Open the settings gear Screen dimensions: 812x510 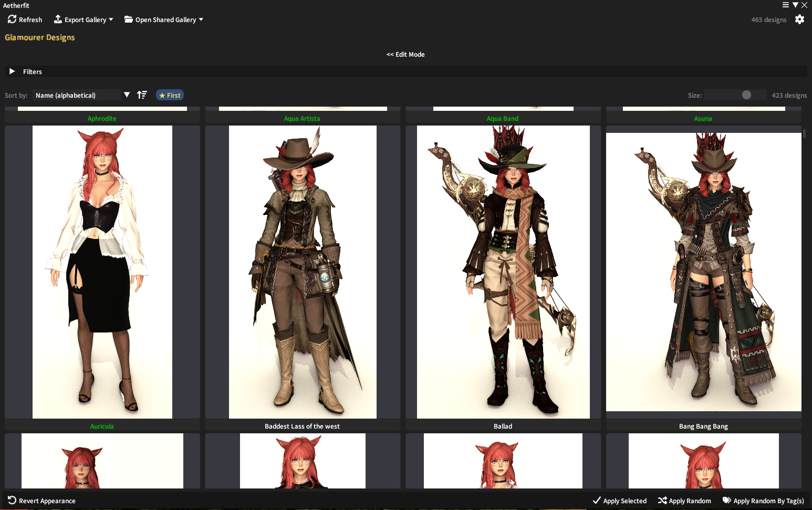tap(799, 19)
